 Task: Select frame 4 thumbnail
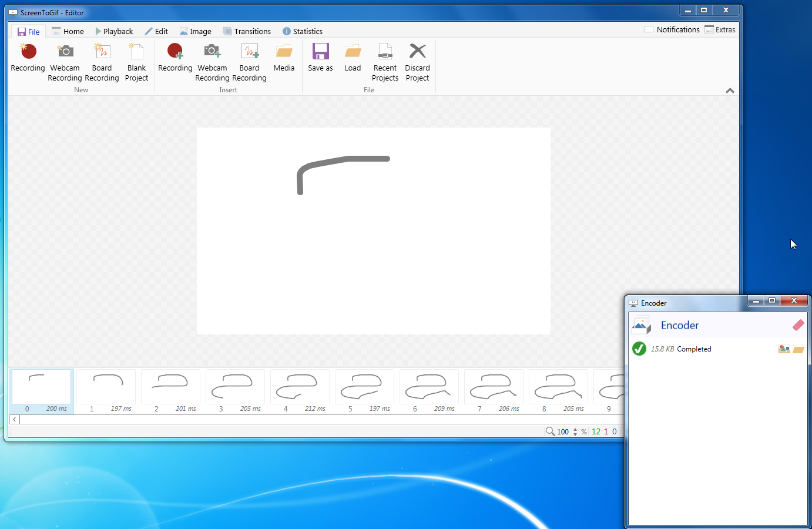tap(300, 391)
